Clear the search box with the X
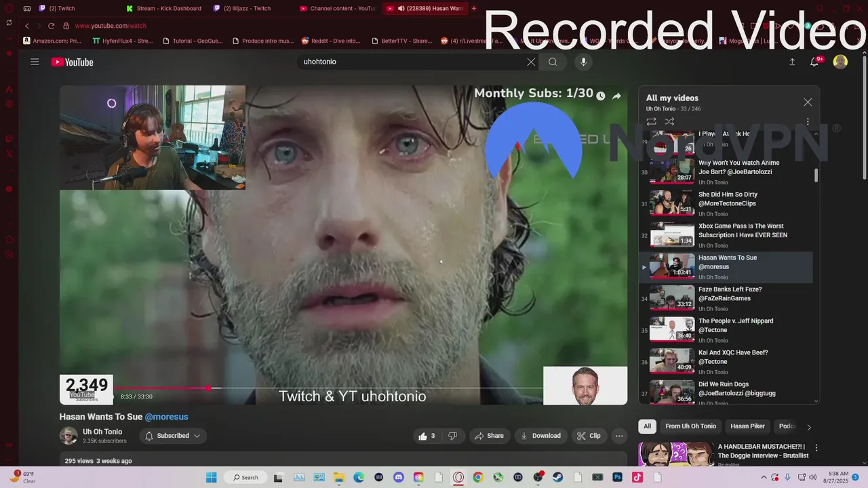Viewport: 868px width, 488px height. point(531,62)
